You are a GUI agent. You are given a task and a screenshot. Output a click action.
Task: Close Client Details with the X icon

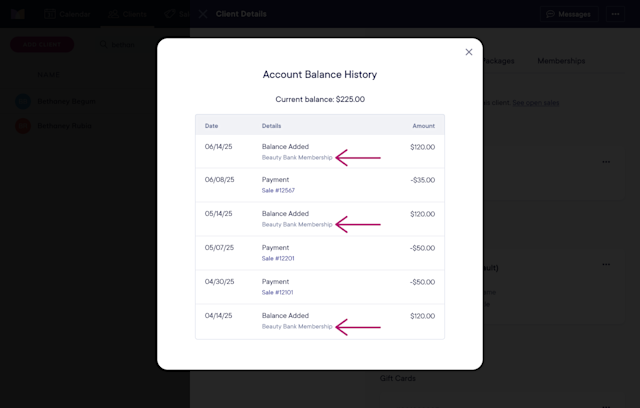203,14
